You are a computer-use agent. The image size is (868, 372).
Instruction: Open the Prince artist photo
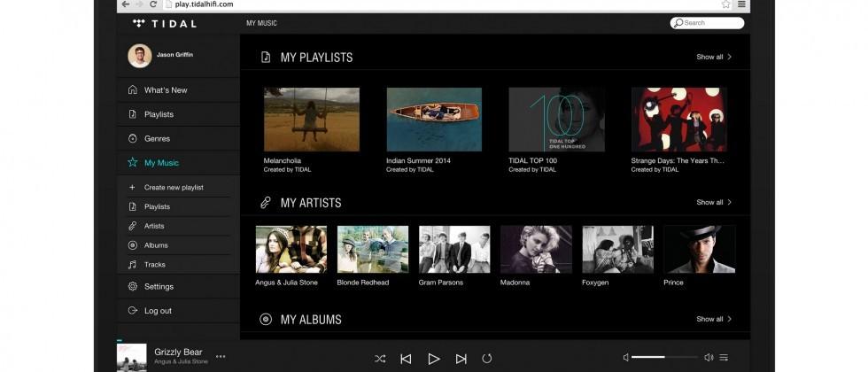click(x=700, y=249)
